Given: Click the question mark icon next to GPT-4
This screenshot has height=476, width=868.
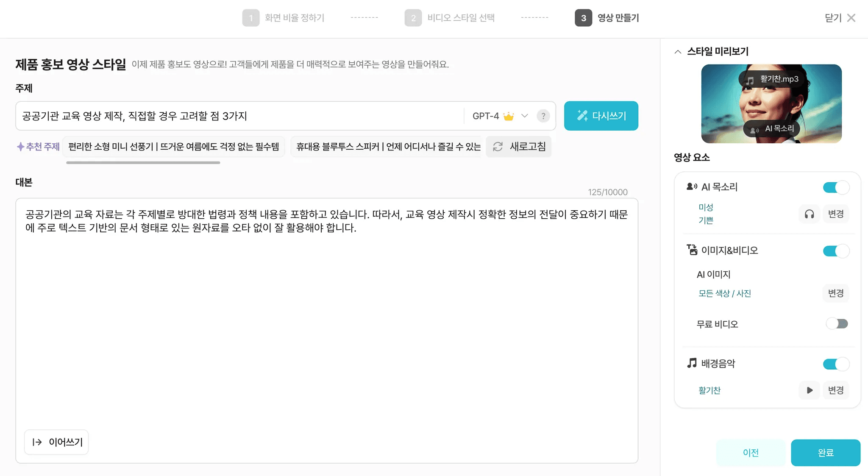Looking at the screenshot, I should coord(543,116).
